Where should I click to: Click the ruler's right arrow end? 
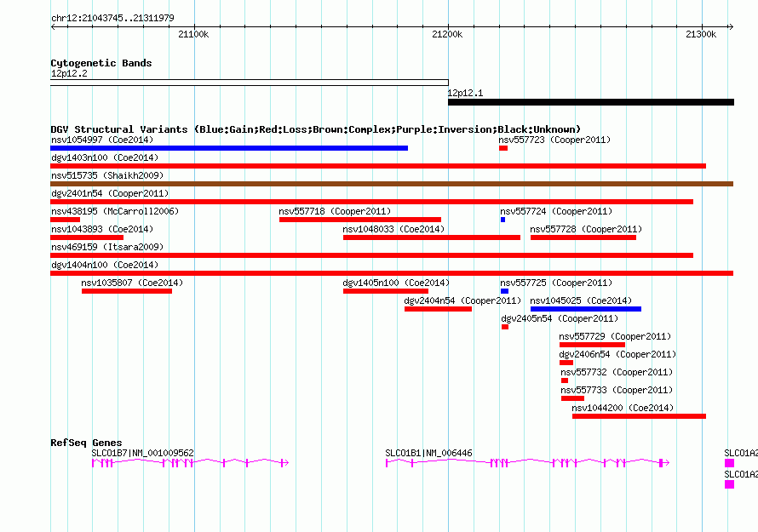pos(731,26)
